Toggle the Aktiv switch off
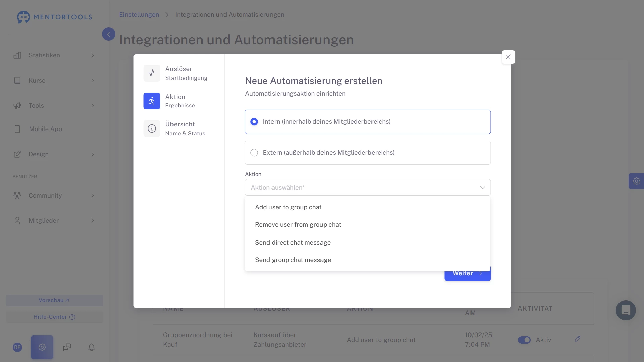Viewport: 644px width, 362px height. [524, 340]
